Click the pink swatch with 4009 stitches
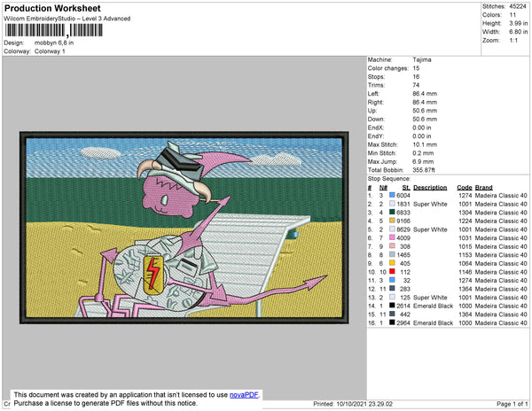 392,237
